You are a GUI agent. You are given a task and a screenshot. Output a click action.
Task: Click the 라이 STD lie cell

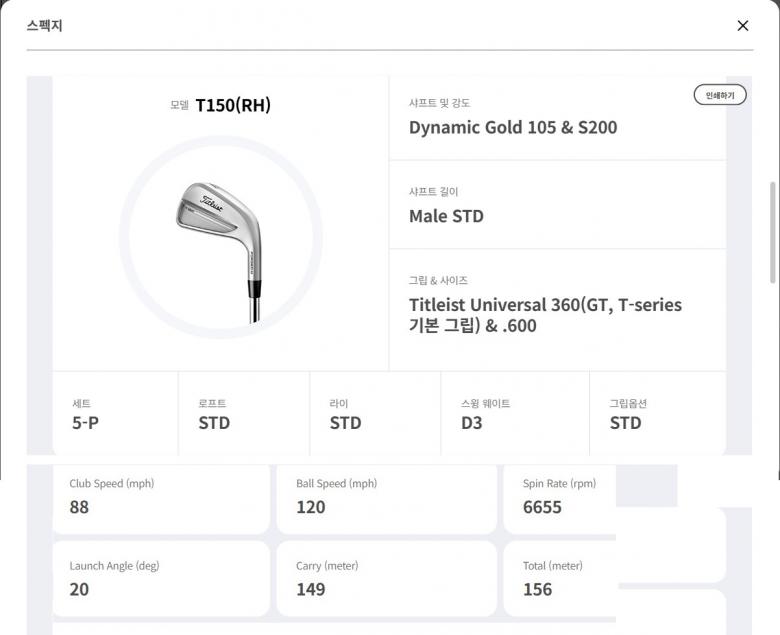[x=374, y=414]
